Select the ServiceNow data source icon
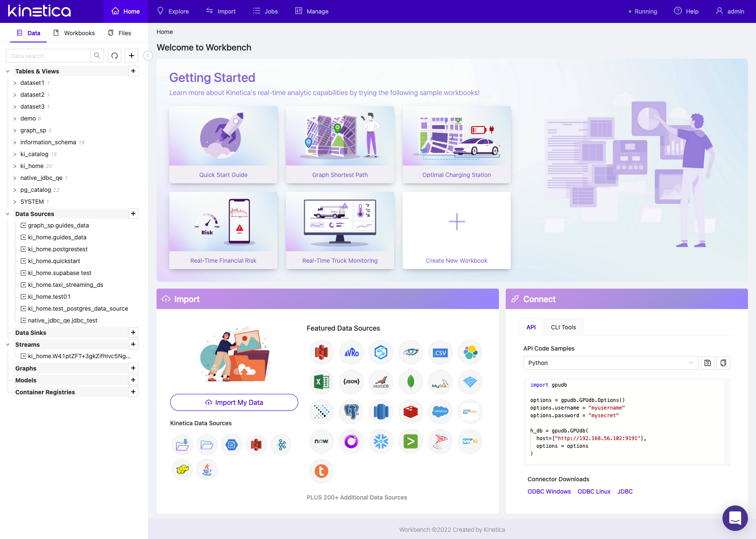Screen dimensions: 756x539 tap(322, 441)
